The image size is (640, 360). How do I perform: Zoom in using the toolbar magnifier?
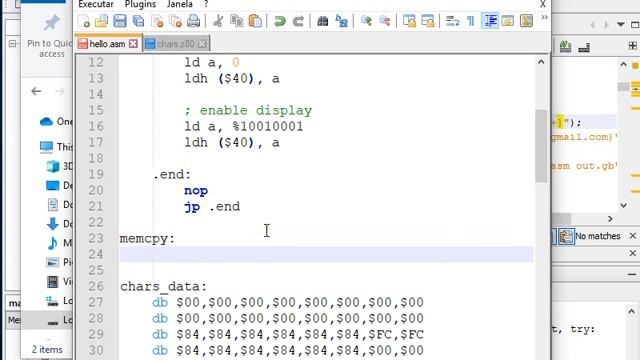[366, 21]
